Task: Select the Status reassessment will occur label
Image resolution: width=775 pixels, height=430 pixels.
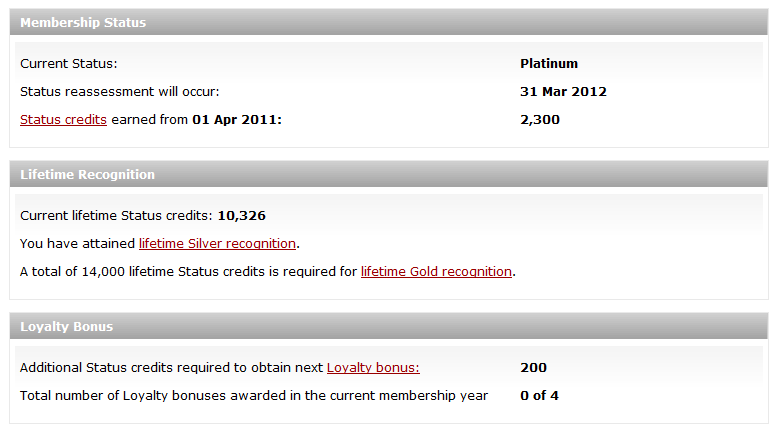Action: [x=120, y=92]
